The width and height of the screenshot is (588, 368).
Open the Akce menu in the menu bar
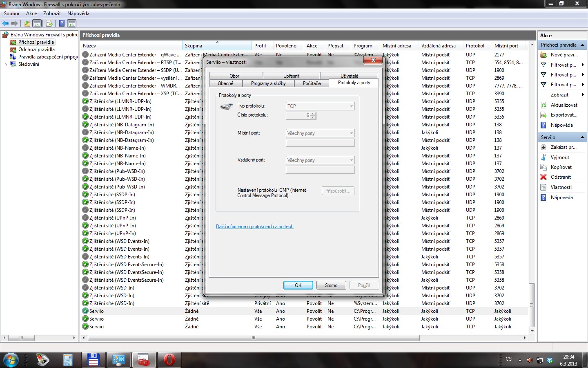point(31,13)
